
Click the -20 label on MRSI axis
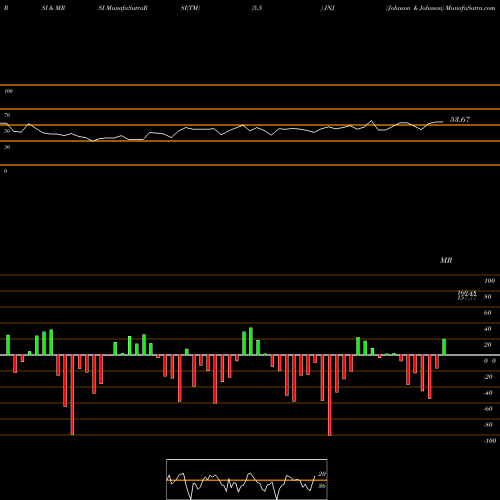(488, 377)
